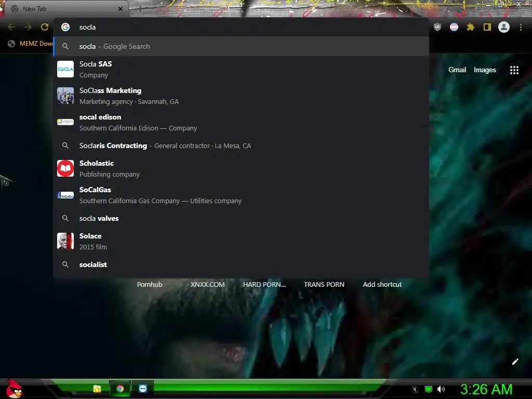Viewport: 532px width, 399px height.
Task: Click the Chrome taskbar icon
Action: [x=120, y=389]
